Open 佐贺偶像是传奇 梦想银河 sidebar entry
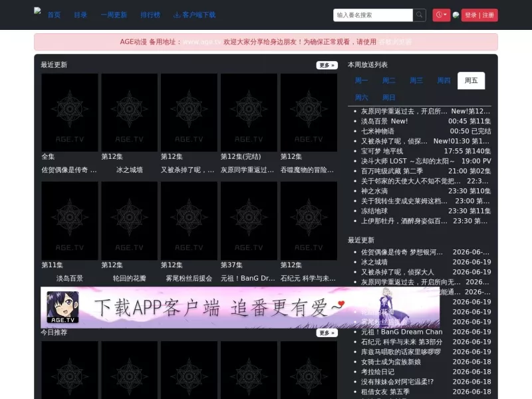 pos(402,252)
